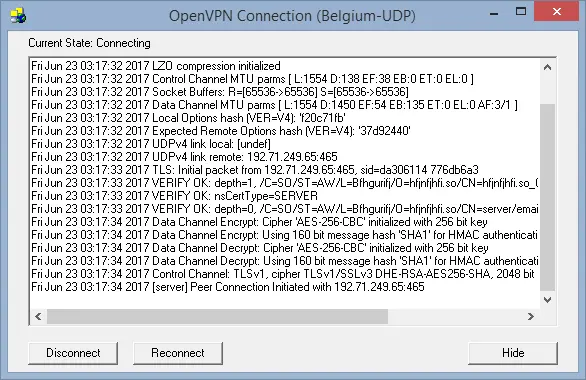Reconnect the VPN connection
The height and width of the screenshot is (380, 586).
point(178,353)
